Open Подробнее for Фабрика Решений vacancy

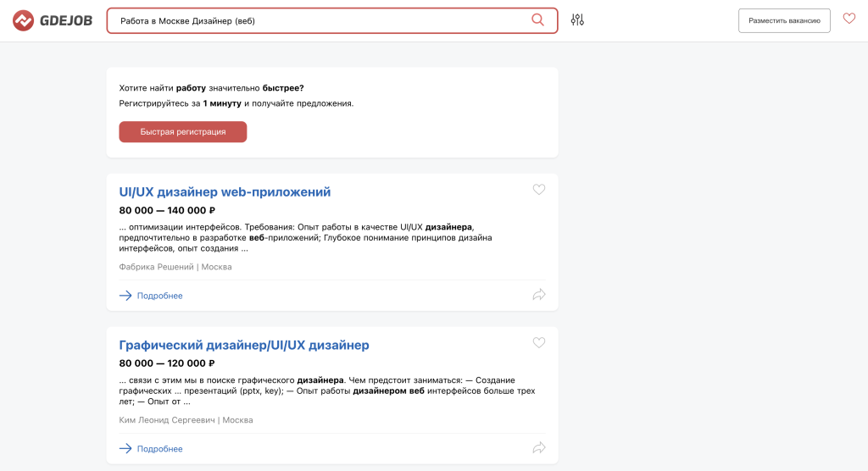click(x=160, y=296)
